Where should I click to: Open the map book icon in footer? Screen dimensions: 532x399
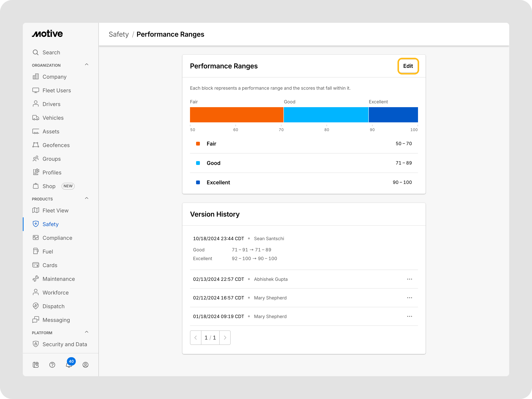(x=36, y=365)
